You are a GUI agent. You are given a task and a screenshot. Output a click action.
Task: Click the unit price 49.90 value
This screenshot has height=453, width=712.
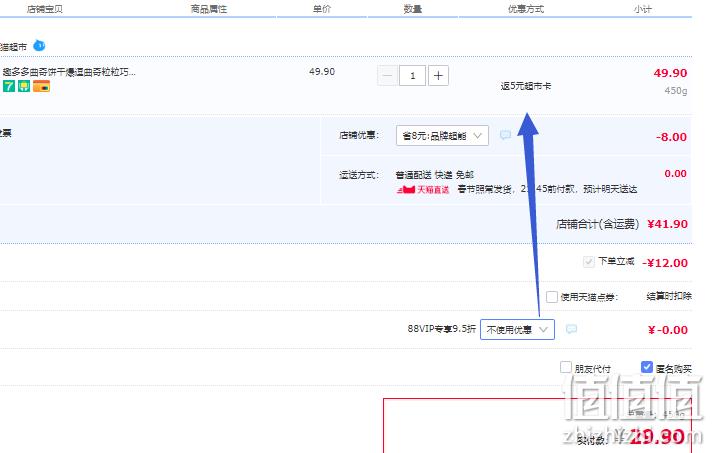(x=322, y=71)
